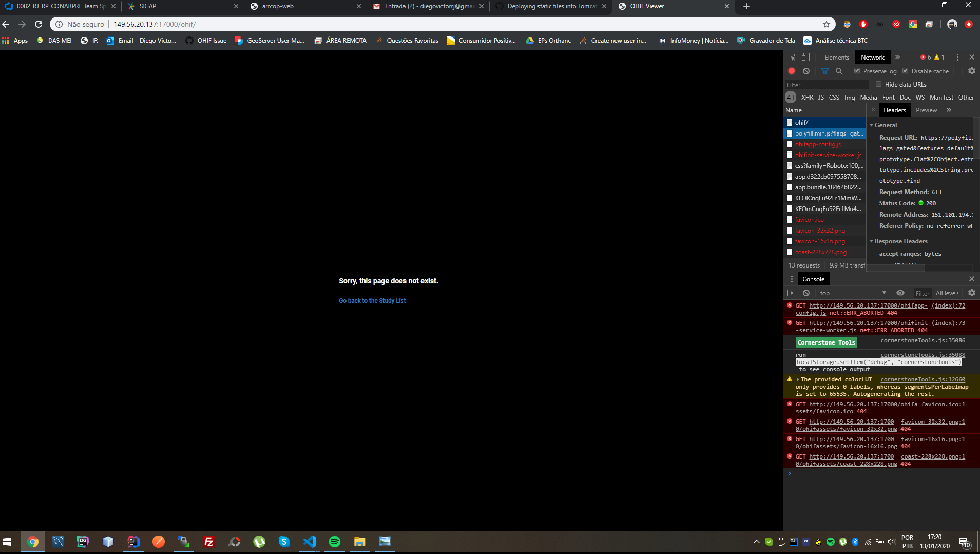The width and height of the screenshot is (980, 554).
Task: Stop recording network log
Action: [792, 71]
